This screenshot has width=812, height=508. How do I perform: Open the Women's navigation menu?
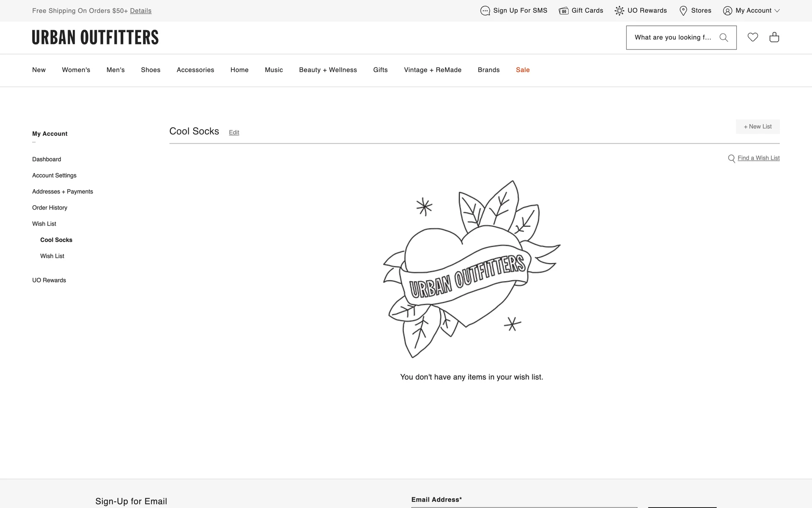(x=76, y=70)
